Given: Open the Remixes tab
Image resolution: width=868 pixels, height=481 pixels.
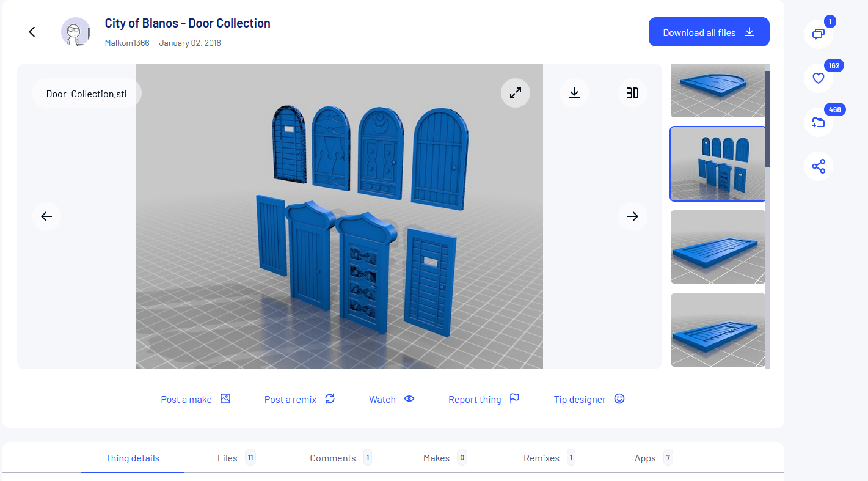Looking at the screenshot, I should pyautogui.click(x=549, y=458).
